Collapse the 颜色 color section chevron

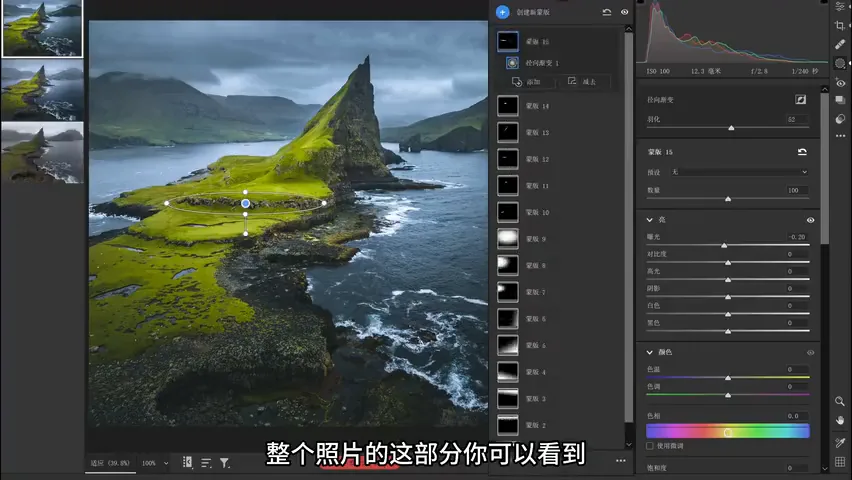pos(650,352)
